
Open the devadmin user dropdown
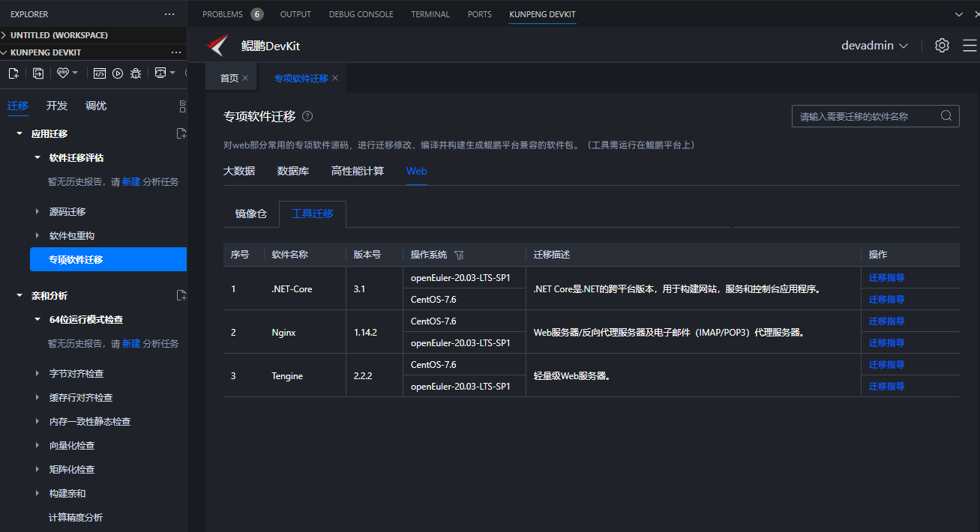coord(875,46)
